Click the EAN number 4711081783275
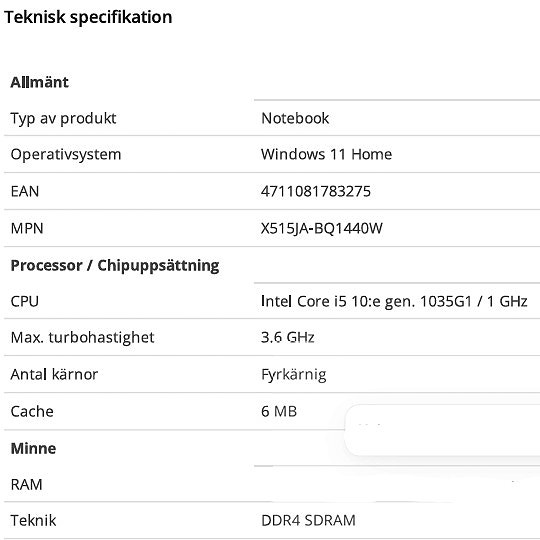 point(316,191)
